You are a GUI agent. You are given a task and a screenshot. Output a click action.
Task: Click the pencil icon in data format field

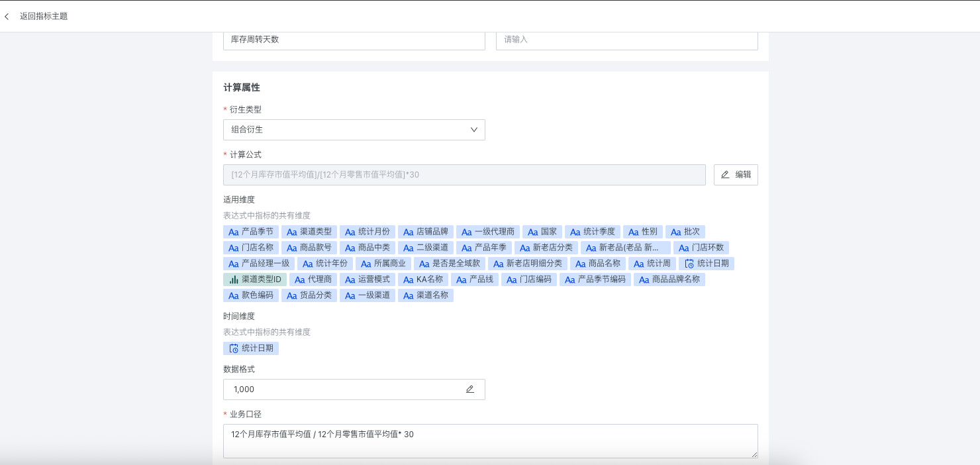click(470, 389)
